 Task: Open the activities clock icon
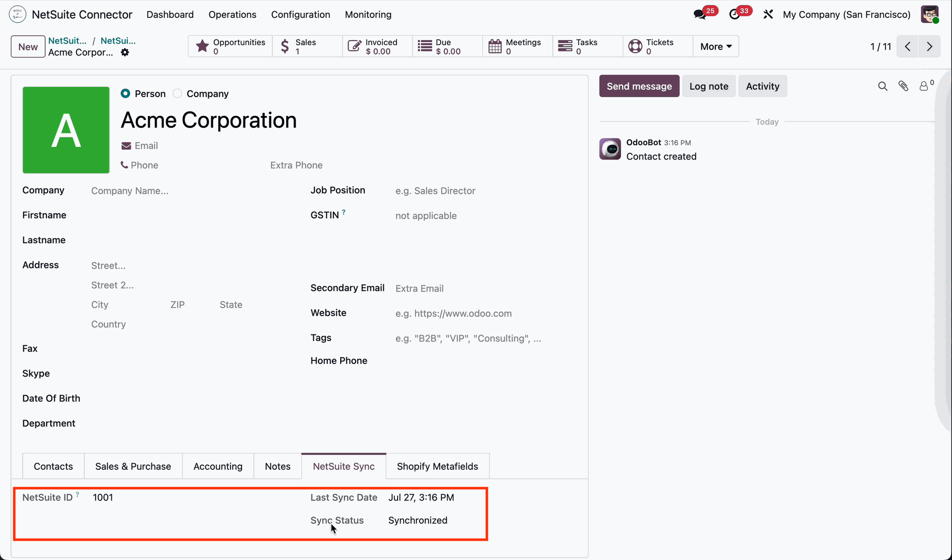(x=735, y=14)
